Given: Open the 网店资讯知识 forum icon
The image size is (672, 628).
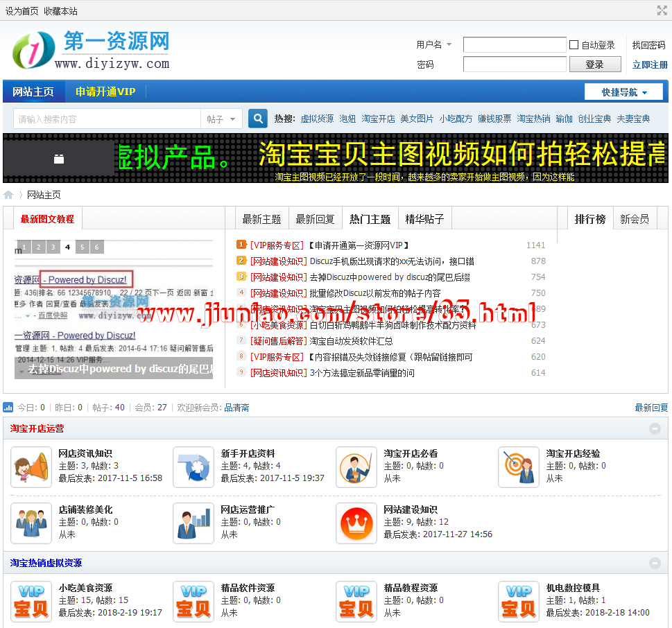Looking at the screenshot, I should tap(31, 467).
